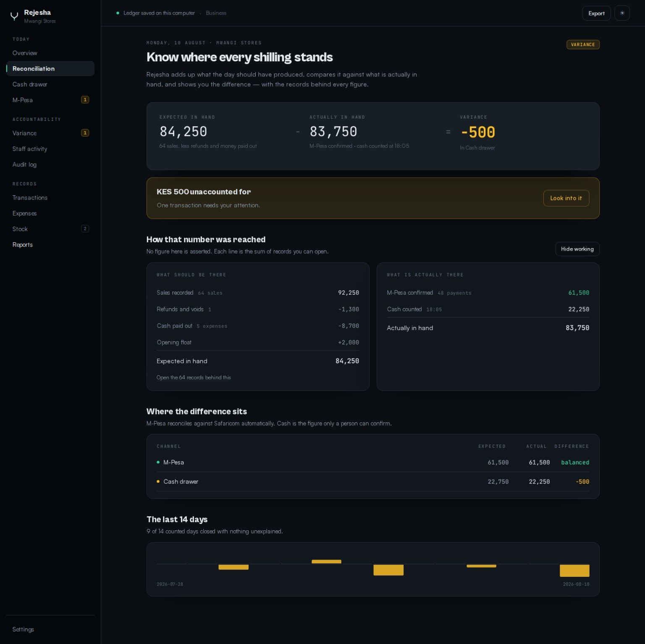Open the 64 records behind this link
This screenshot has height=644, width=645.
click(x=194, y=377)
